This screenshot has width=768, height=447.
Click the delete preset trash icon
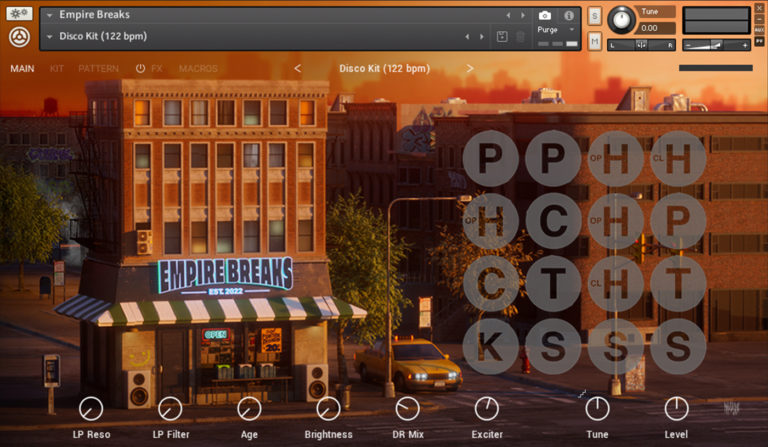click(x=520, y=37)
